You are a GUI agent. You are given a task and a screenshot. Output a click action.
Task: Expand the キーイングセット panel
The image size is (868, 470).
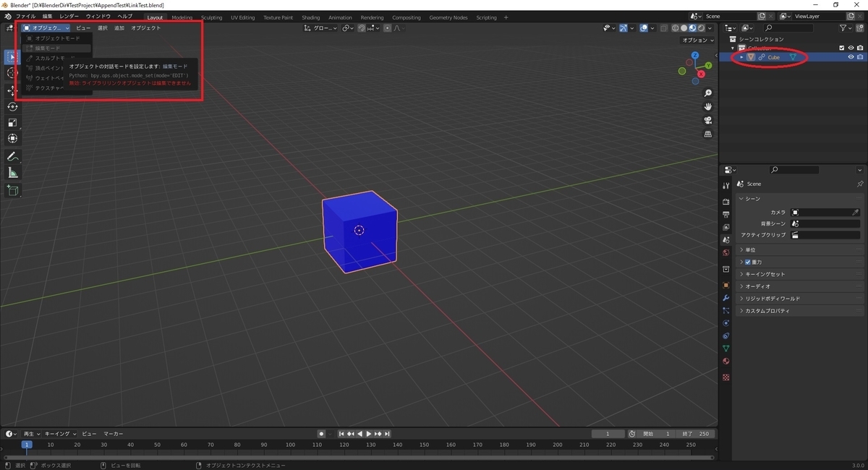click(x=800, y=274)
